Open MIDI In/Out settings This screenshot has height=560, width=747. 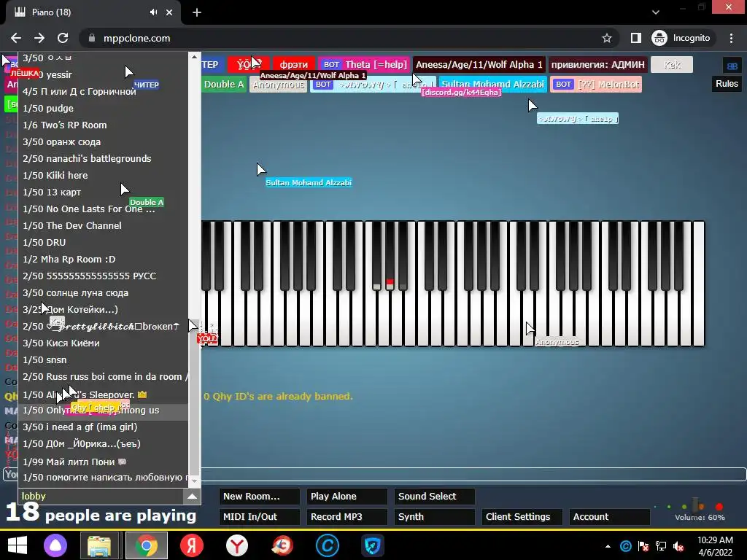click(259, 517)
